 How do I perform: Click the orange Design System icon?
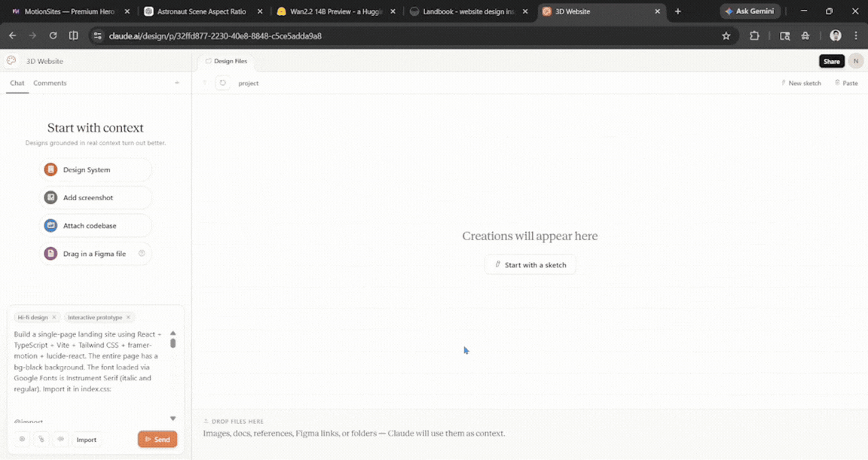point(51,169)
